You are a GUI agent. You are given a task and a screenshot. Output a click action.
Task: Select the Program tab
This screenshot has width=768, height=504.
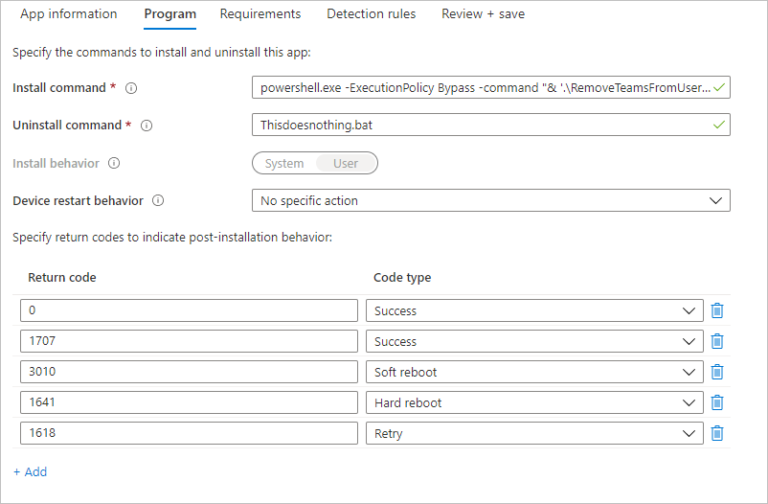pyautogui.click(x=170, y=14)
